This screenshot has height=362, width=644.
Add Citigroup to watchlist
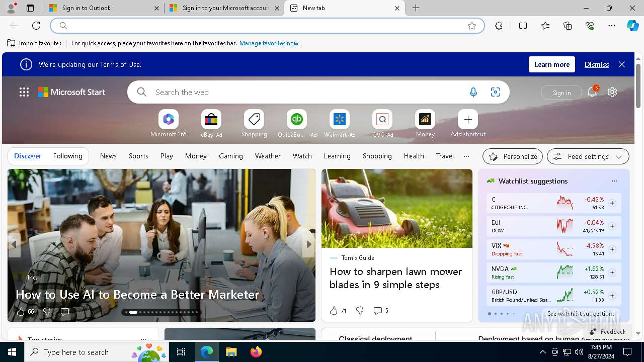tap(612, 203)
